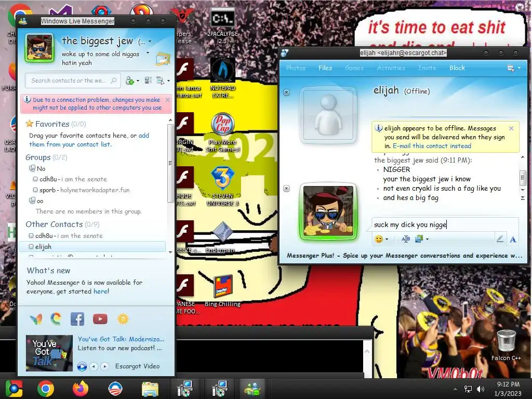Open NOTEPAD EXTRE... desktop icon
532x399 pixels.
click(222, 78)
